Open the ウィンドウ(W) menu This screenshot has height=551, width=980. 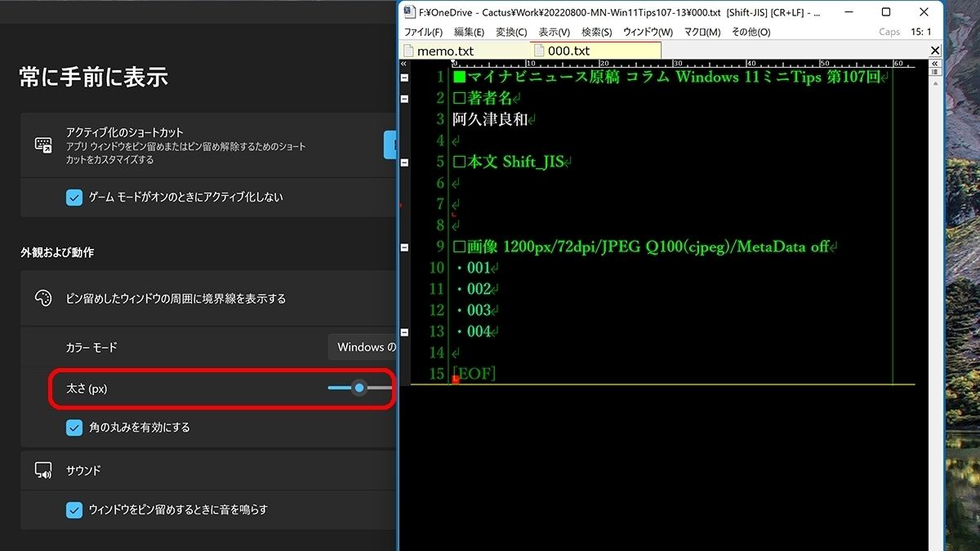pyautogui.click(x=648, y=32)
